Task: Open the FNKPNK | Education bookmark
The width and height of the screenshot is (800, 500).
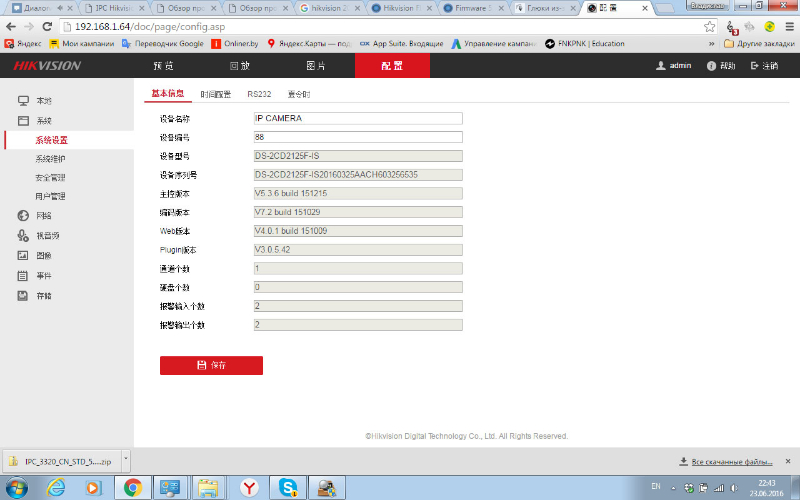Action: [x=585, y=44]
